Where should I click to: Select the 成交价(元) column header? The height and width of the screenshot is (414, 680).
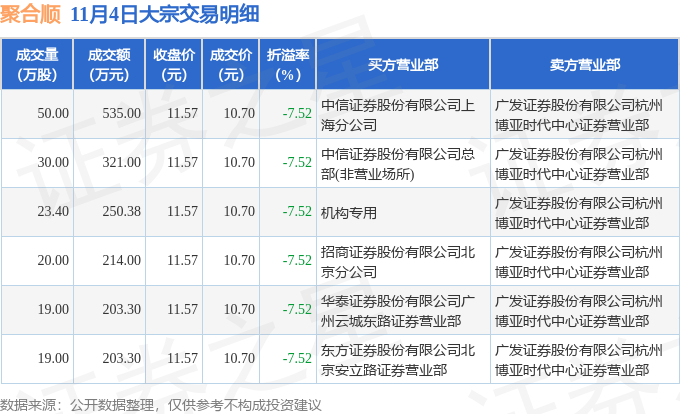click(231, 65)
